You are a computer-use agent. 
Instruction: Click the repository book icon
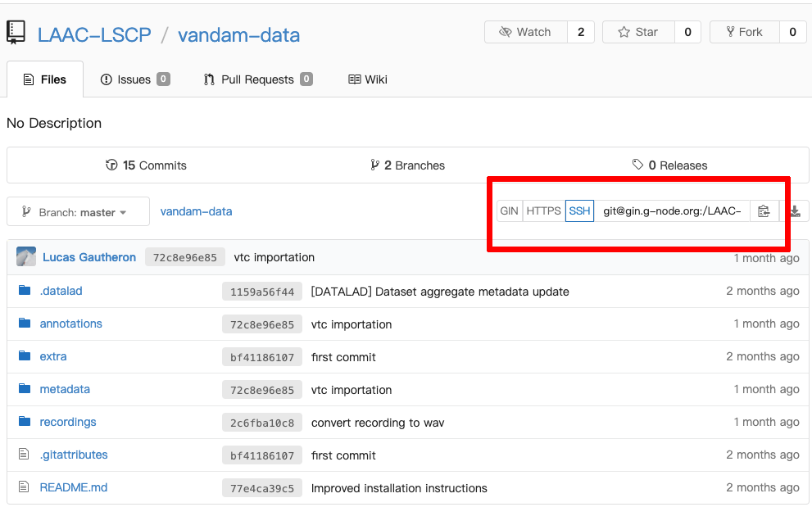coord(16,32)
